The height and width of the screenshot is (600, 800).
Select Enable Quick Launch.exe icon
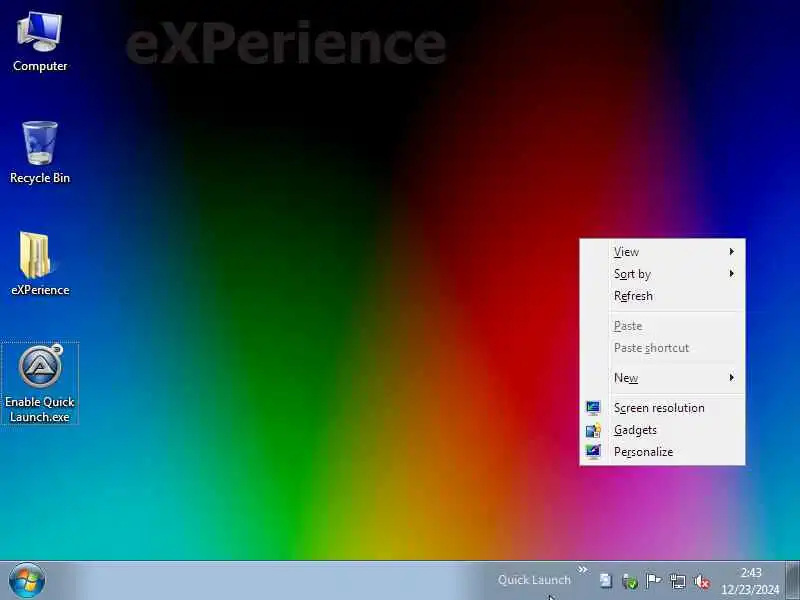coord(40,384)
